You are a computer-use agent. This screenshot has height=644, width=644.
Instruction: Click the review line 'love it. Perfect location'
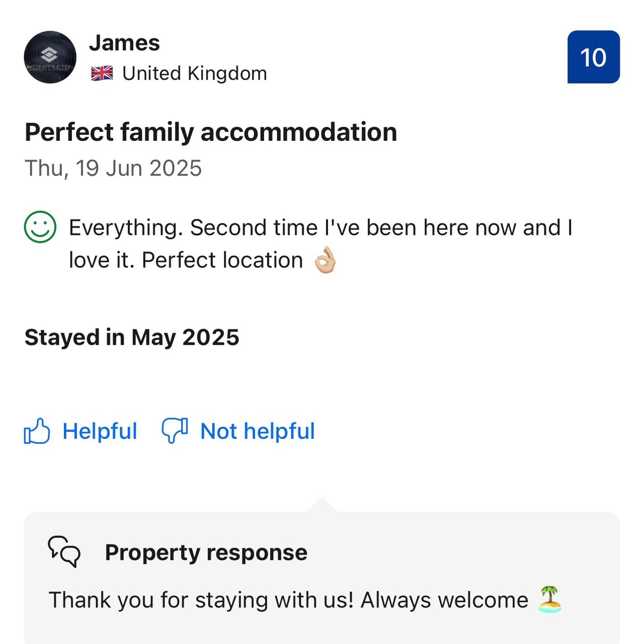tap(186, 260)
